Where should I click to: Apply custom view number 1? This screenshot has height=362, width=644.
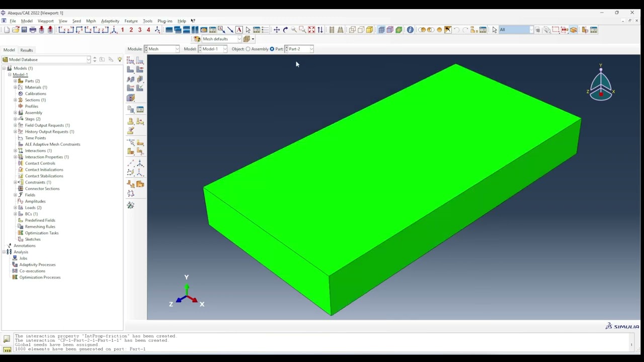click(x=122, y=30)
